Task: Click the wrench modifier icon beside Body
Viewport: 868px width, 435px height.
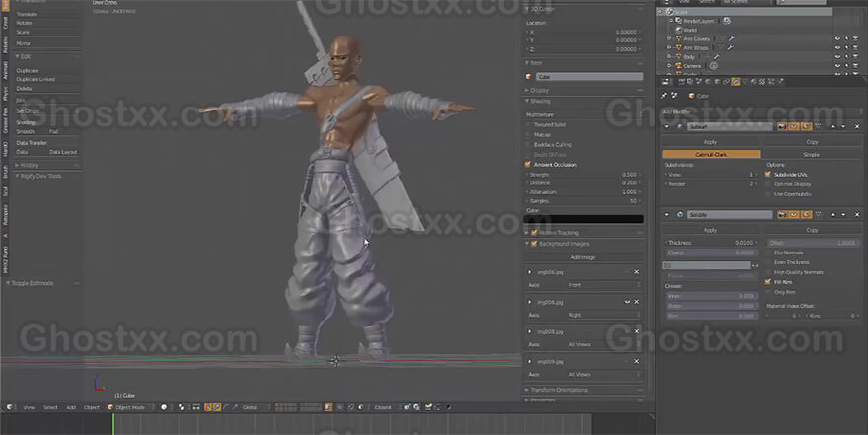Action: pos(716,57)
